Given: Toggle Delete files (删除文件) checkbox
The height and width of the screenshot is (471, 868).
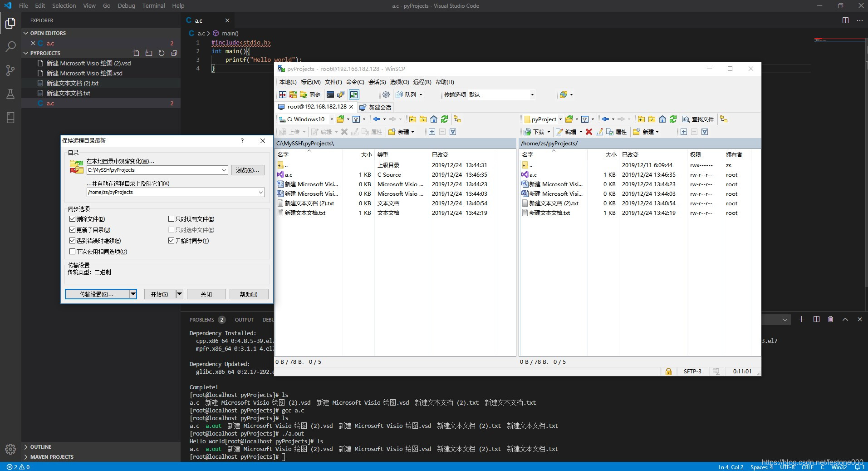Looking at the screenshot, I should tap(87, 219).
